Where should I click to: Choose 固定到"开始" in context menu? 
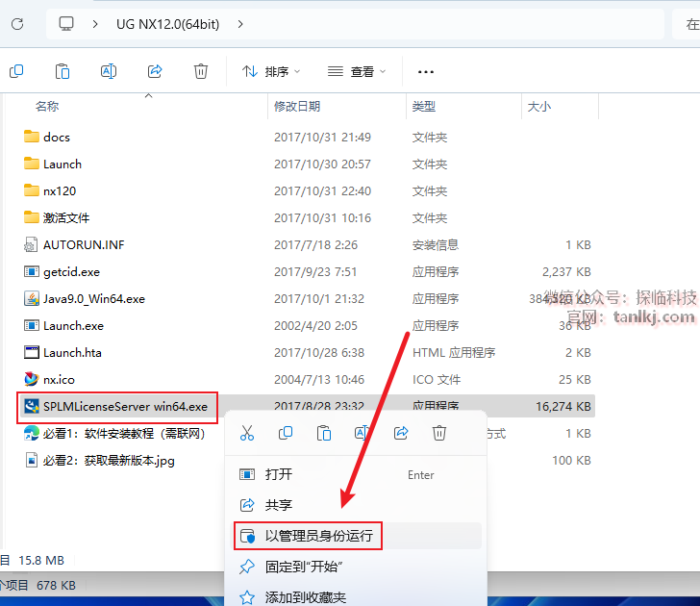pyautogui.click(x=357, y=567)
